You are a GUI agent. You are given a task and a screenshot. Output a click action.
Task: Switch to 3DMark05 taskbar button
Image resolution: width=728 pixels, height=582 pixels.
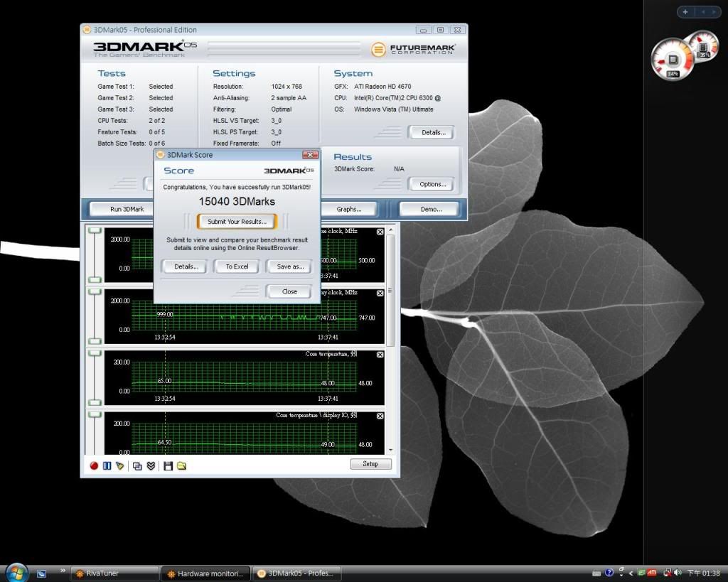click(296, 573)
